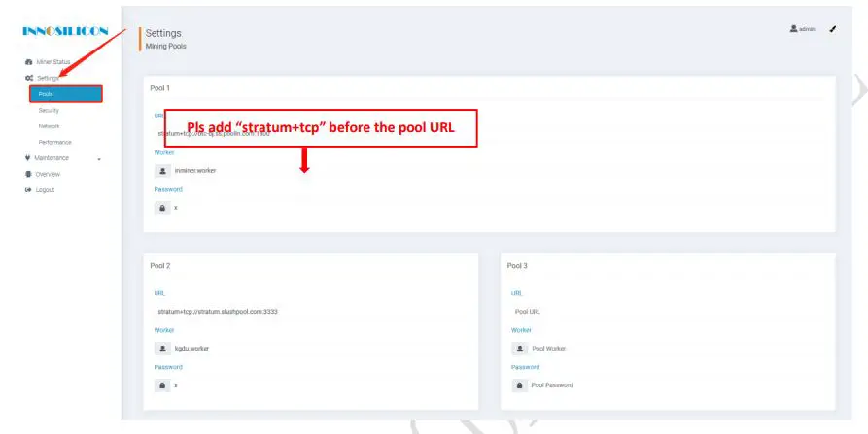The image size is (868, 434).
Task: Open the Network settings page
Action: click(x=49, y=126)
